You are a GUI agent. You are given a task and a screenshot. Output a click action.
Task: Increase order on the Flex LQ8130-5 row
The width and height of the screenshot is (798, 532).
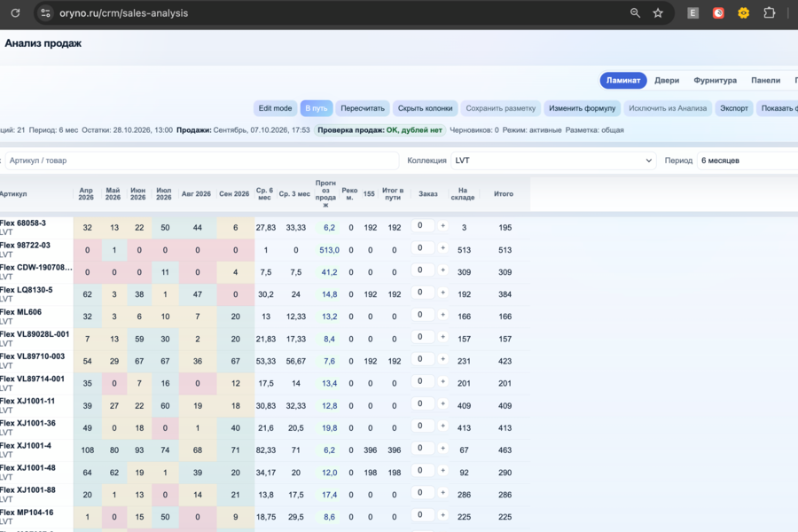point(442,293)
